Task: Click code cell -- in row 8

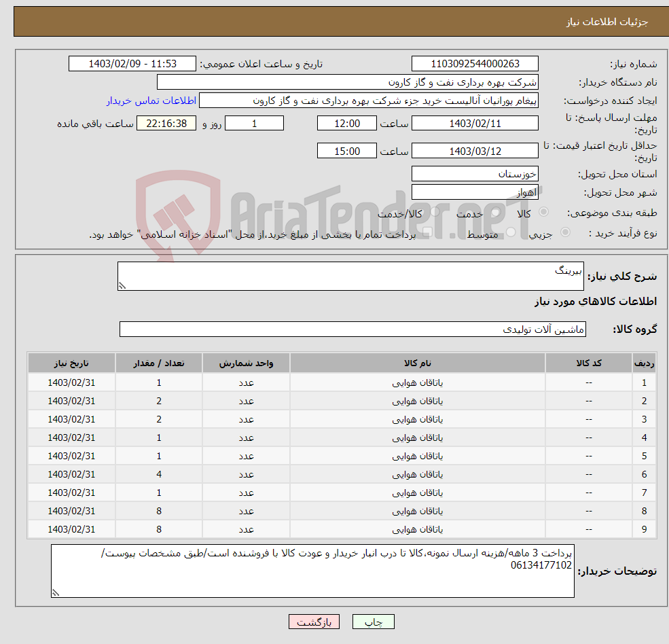Action: tap(589, 512)
